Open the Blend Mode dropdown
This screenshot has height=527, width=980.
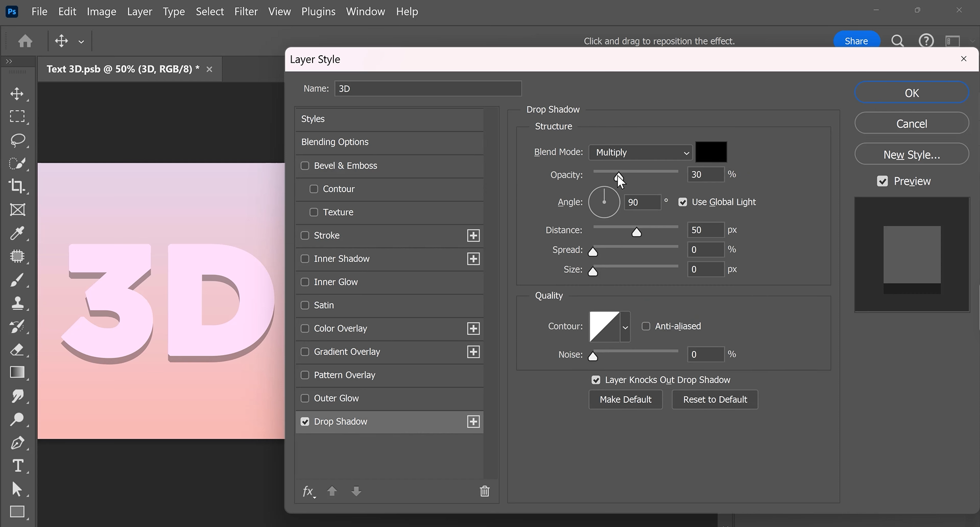pos(640,152)
